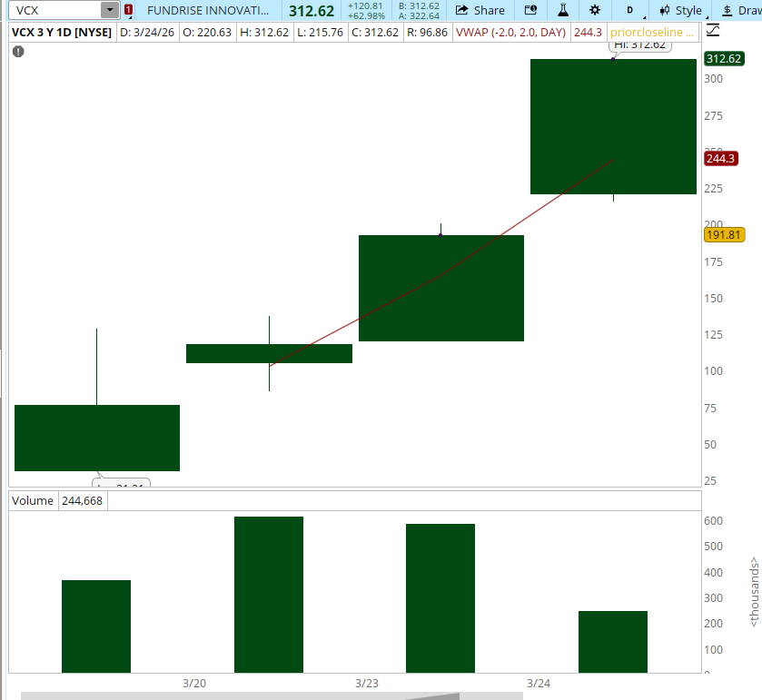Click the 3/23 candle body
Screen dimensions: 762x700
pyautogui.click(x=441, y=288)
